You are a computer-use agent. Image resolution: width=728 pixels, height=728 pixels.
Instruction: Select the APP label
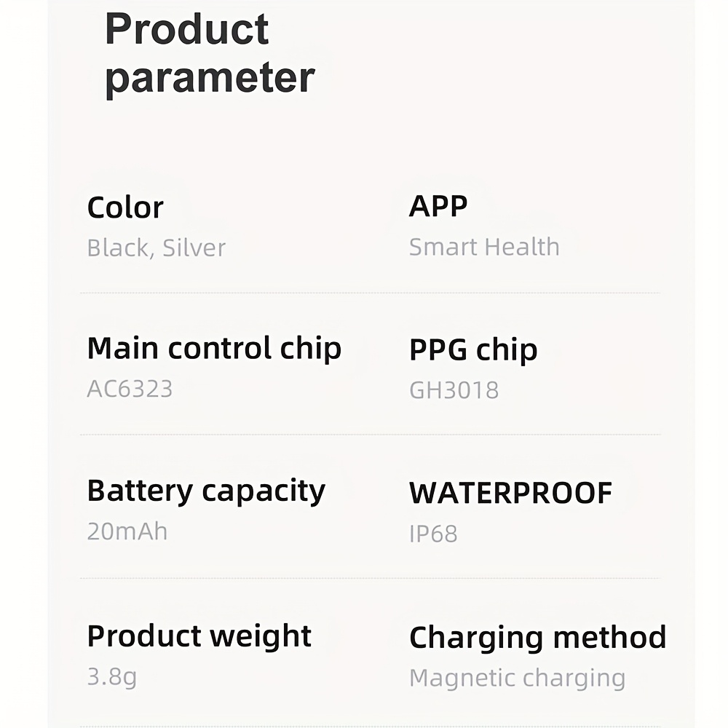click(438, 206)
